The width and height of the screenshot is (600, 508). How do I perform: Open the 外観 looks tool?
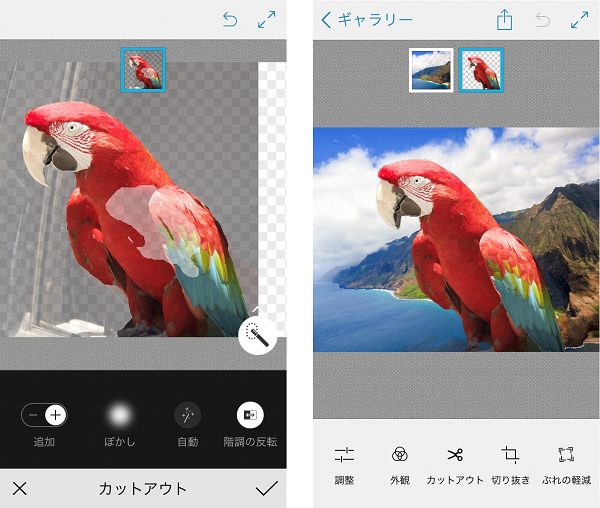click(x=400, y=466)
